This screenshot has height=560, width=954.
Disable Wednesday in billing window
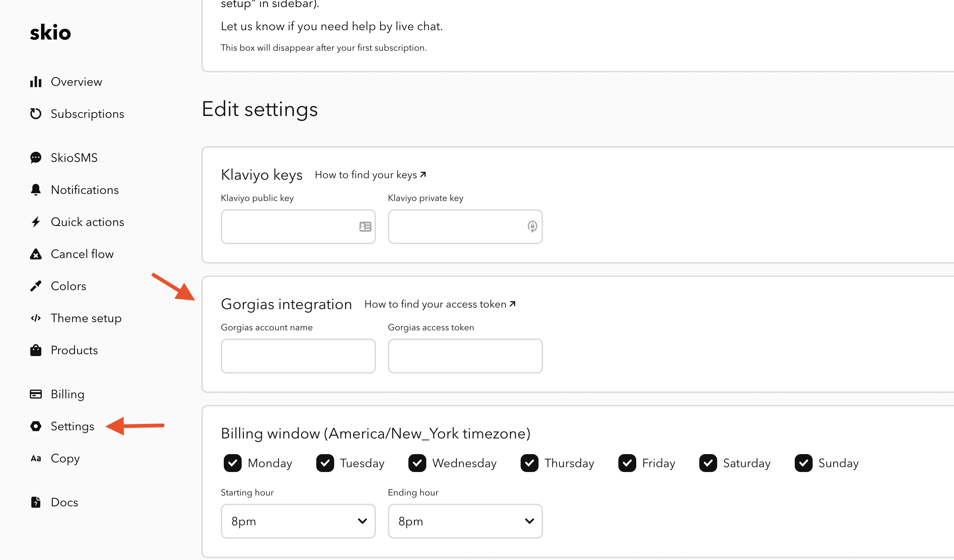pos(417,463)
